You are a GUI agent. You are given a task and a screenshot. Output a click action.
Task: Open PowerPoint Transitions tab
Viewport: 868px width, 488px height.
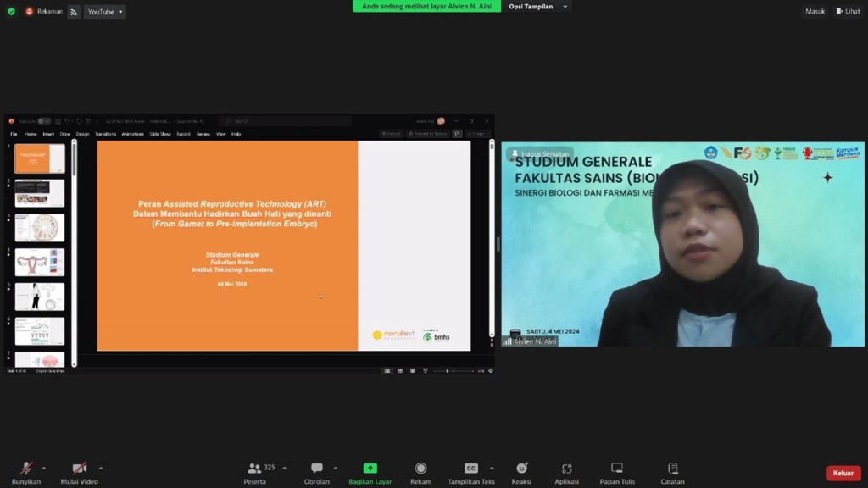(106, 134)
